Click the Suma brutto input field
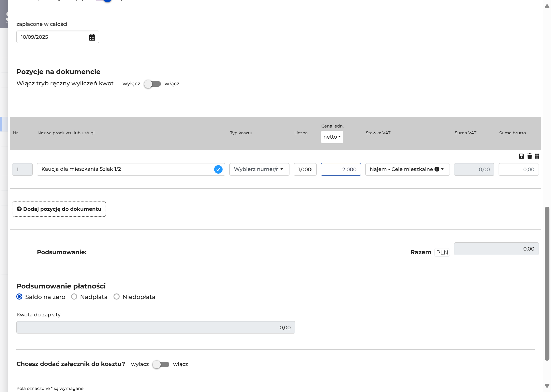Screen dimensions: 551x392 click(x=518, y=169)
